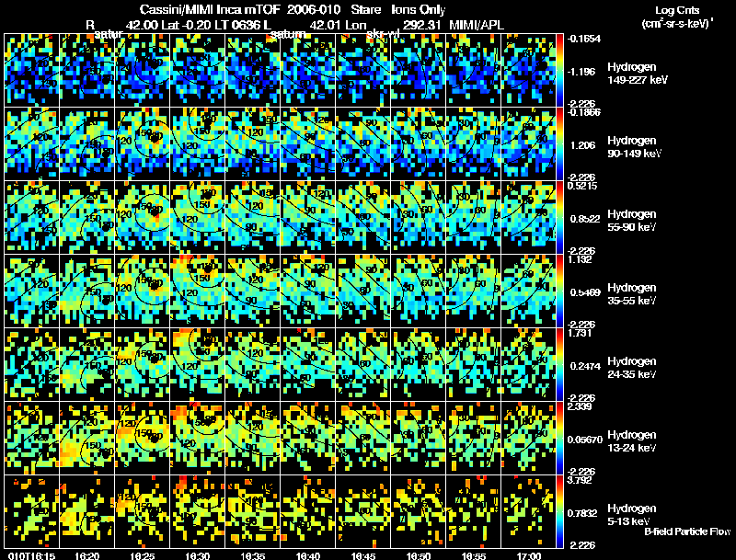736x560 pixels.
Task: Click the title "Cassini/MIMI Inca mTOF 2006-010"
Action: click(242, 10)
